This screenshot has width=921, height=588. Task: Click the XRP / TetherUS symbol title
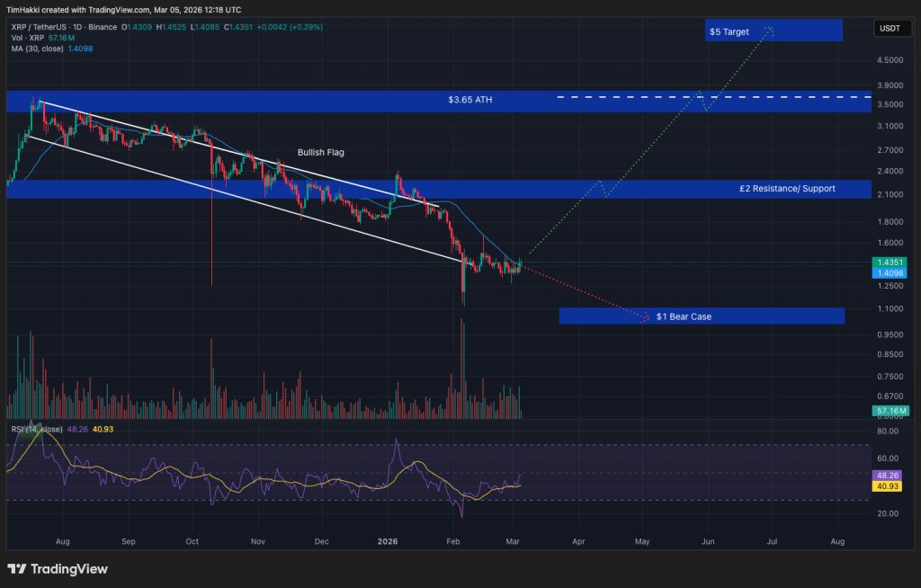click(x=40, y=27)
